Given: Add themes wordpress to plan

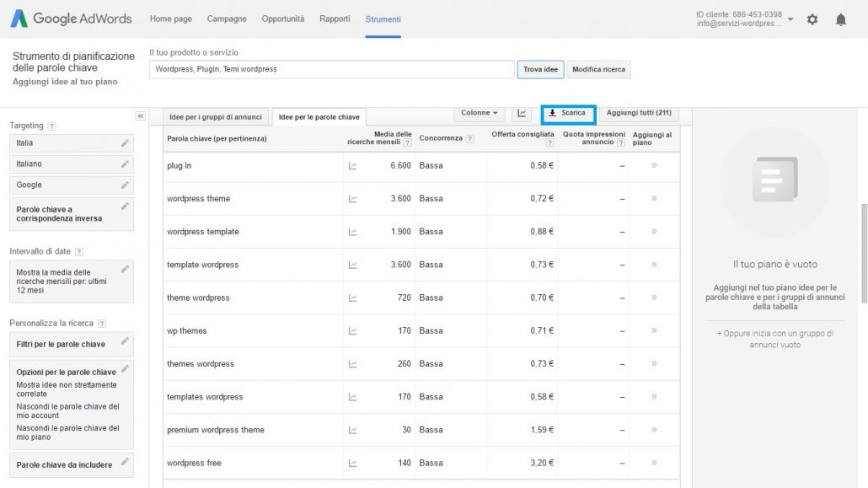Looking at the screenshot, I should coord(654,363).
